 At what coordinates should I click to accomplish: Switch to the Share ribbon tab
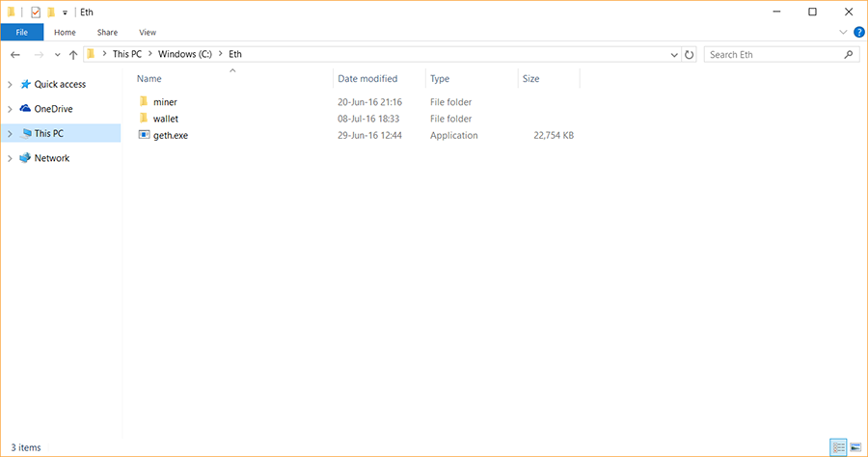107,32
